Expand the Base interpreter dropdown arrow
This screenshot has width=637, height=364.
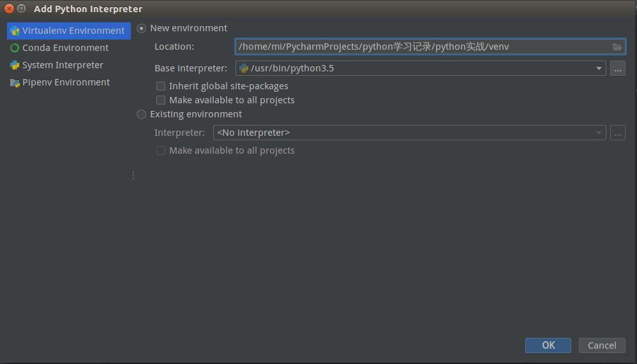(599, 69)
